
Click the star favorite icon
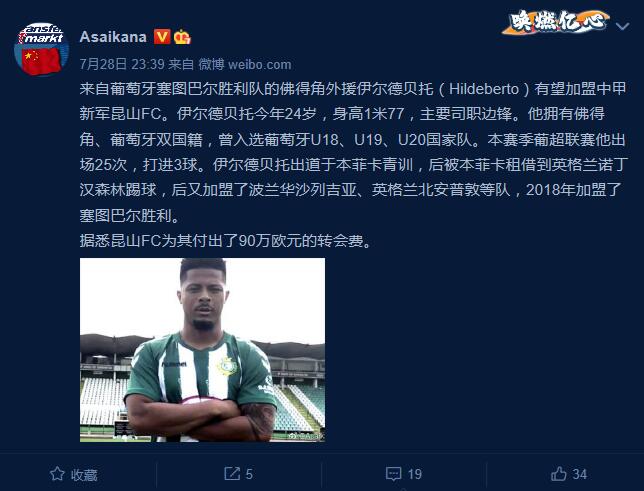coord(57,474)
